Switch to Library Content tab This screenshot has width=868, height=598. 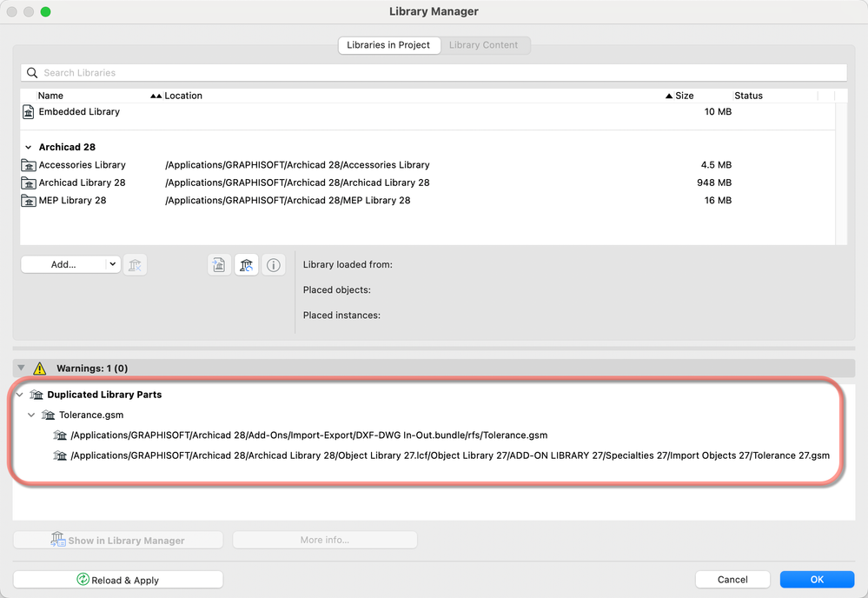tap(483, 45)
